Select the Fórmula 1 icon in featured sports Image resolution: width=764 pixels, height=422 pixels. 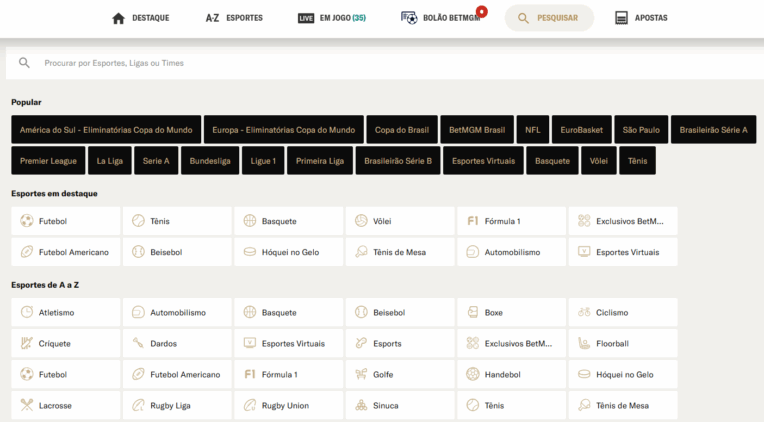(473, 221)
